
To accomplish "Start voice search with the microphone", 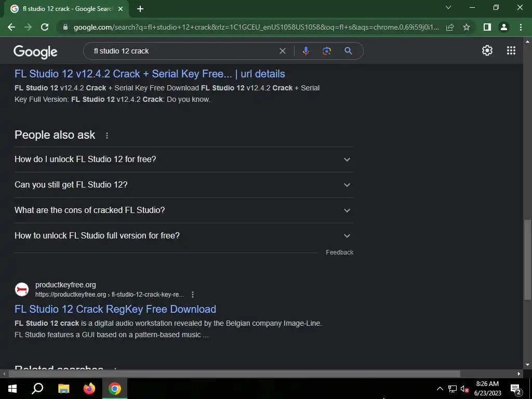I will (x=305, y=51).
